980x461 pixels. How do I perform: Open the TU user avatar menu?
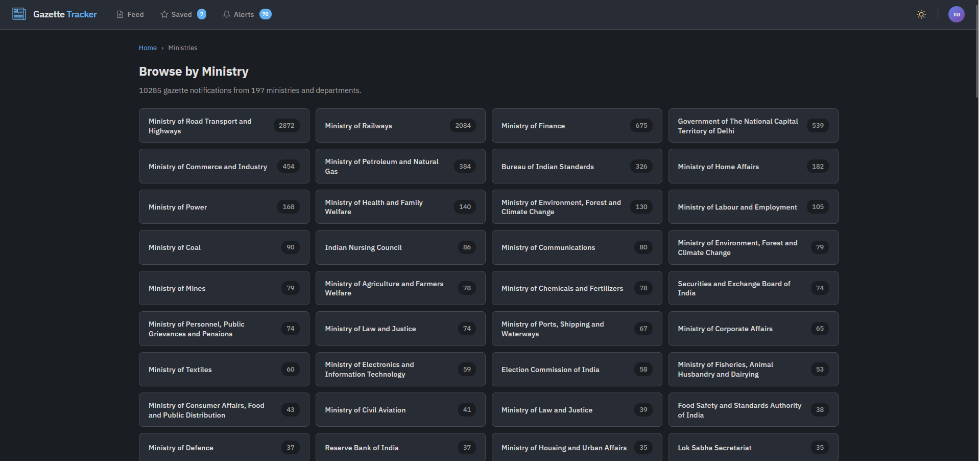pyautogui.click(x=956, y=14)
